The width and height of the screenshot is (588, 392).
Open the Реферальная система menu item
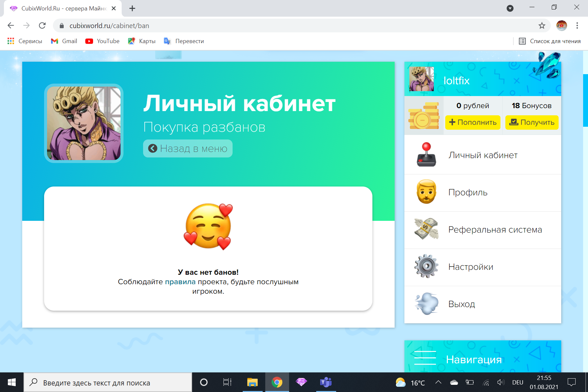pos(495,230)
